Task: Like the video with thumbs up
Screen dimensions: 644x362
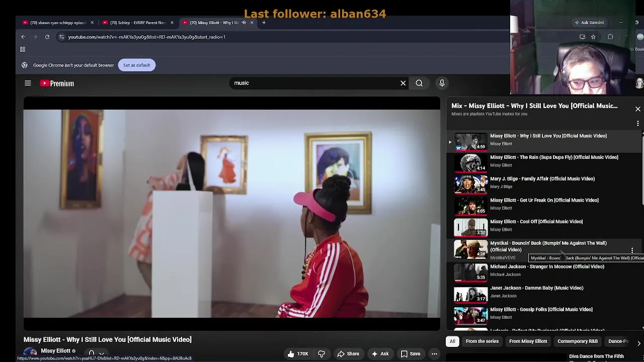Action: coord(297,354)
